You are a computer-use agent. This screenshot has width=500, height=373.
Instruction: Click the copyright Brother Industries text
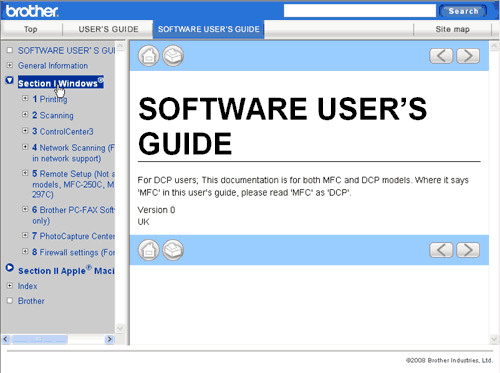click(x=449, y=360)
